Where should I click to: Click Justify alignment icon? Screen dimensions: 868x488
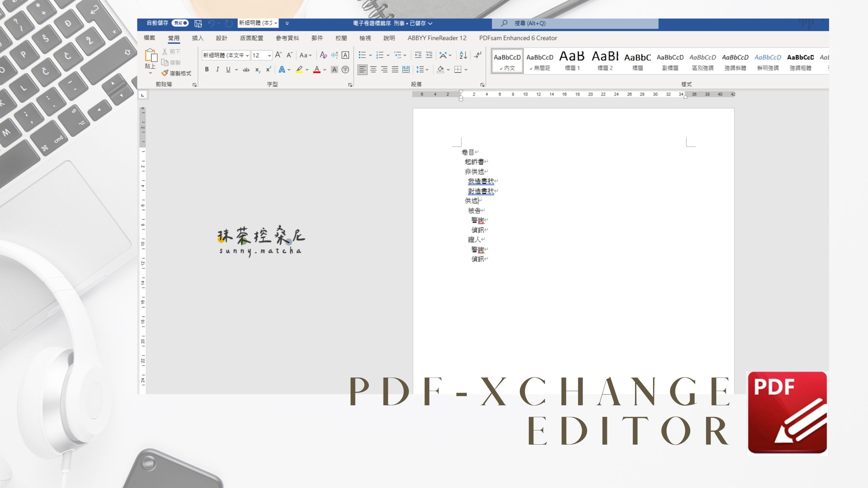click(395, 69)
